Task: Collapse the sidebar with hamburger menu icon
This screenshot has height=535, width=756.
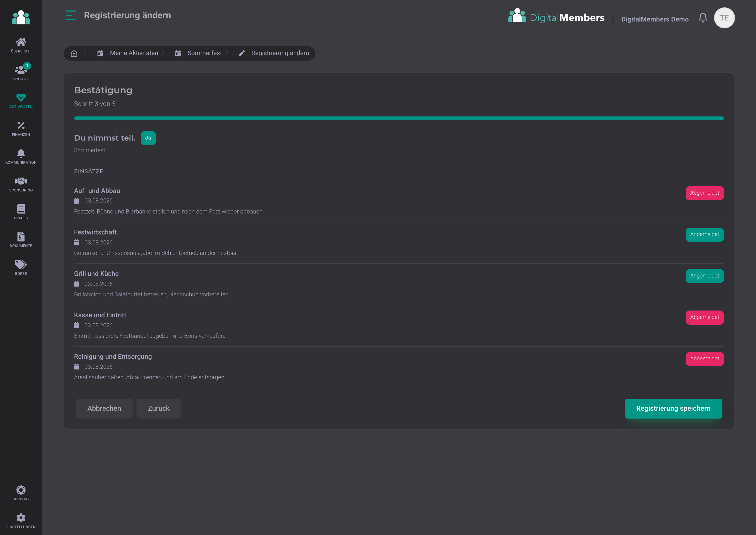Action: coord(71,15)
